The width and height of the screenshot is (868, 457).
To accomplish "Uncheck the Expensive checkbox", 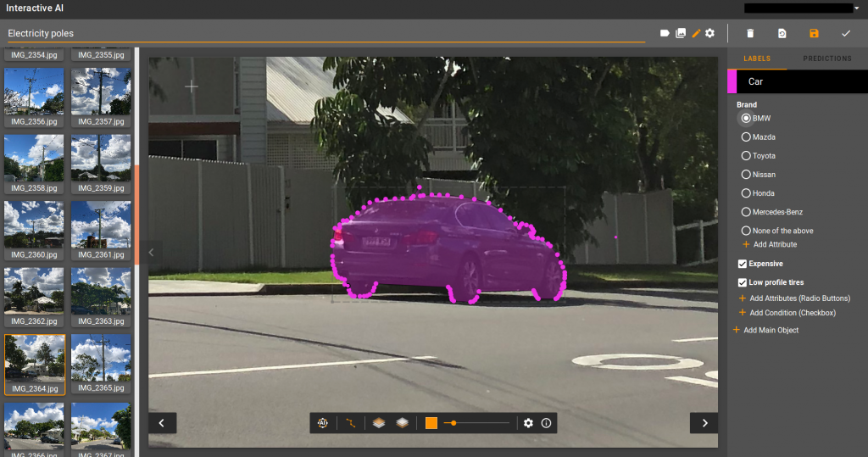I will point(743,264).
